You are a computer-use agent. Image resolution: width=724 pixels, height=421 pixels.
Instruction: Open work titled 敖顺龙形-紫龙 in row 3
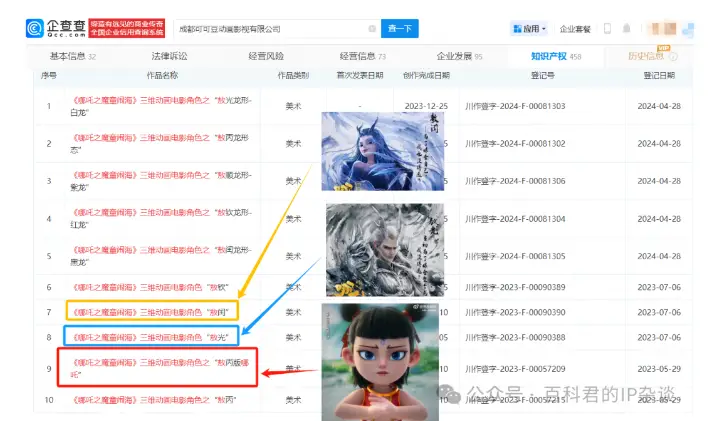(161, 181)
